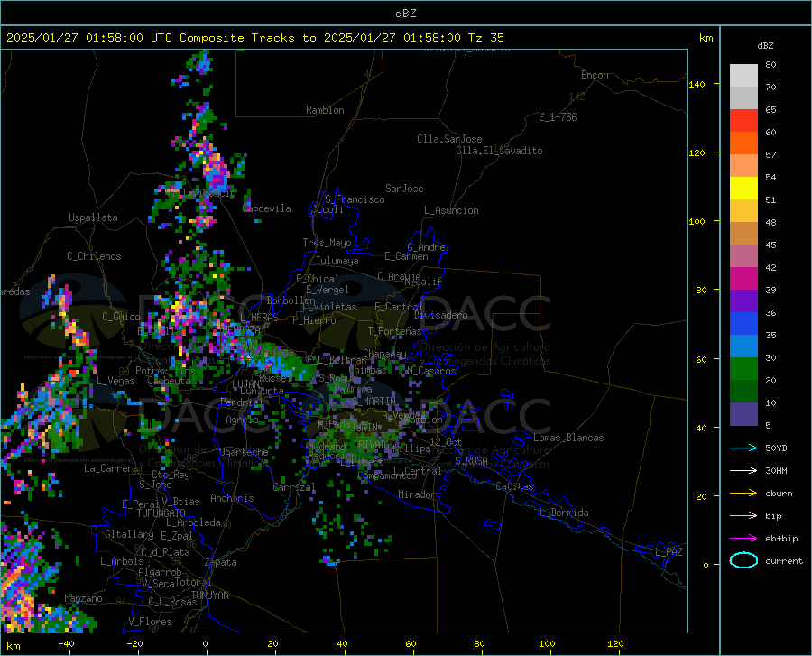The width and height of the screenshot is (812, 656).
Task: Select the slate purple 10 dBZ legend swatch
Action: click(743, 414)
